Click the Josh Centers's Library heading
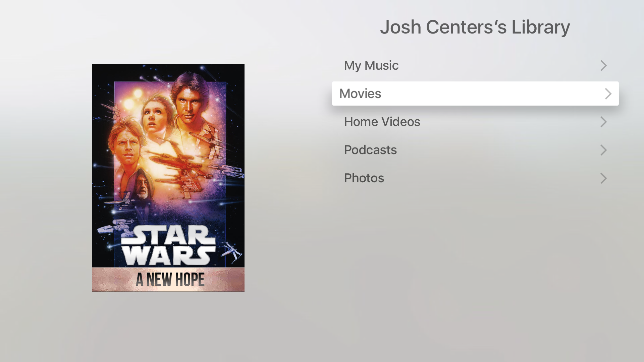This screenshot has width=644, height=362. point(475,27)
